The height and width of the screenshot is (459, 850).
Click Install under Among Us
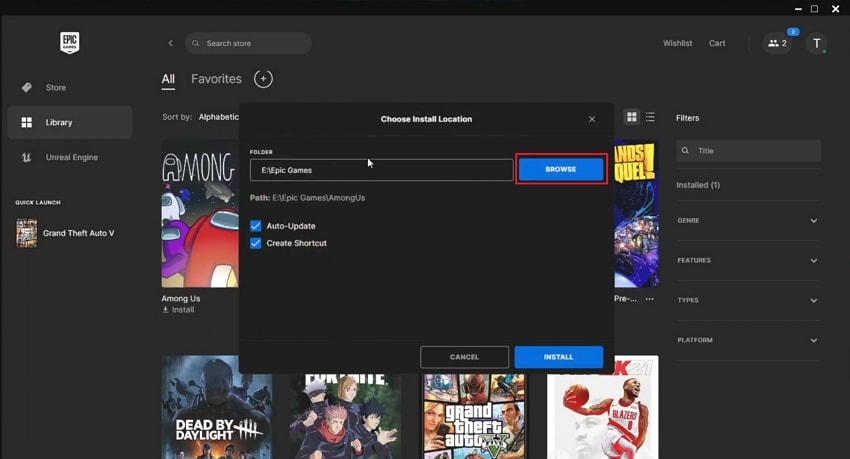click(178, 310)
